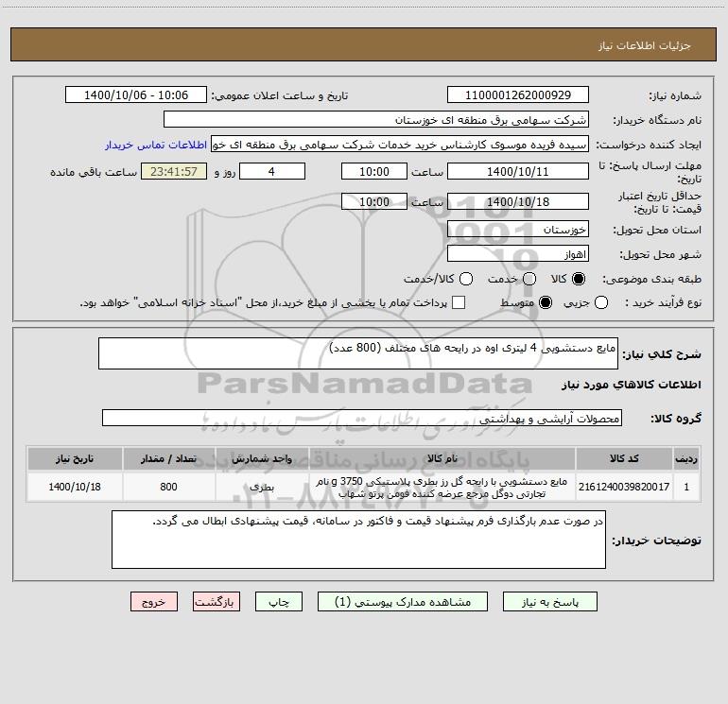Click the تعداد / مقدار column header
This screenshot has height=704, width=728.
click(x=168, y=458)
